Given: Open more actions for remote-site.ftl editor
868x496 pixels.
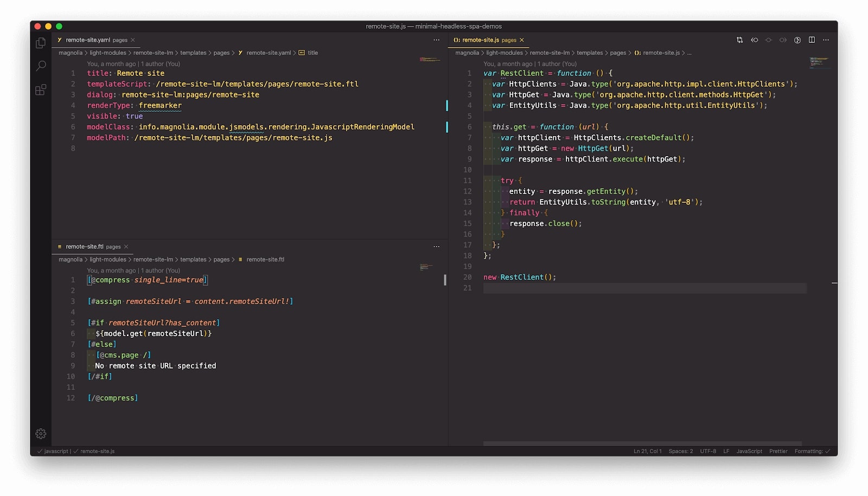Looking at the screenshot, I should pyautogui.click(x=436, y=247).
